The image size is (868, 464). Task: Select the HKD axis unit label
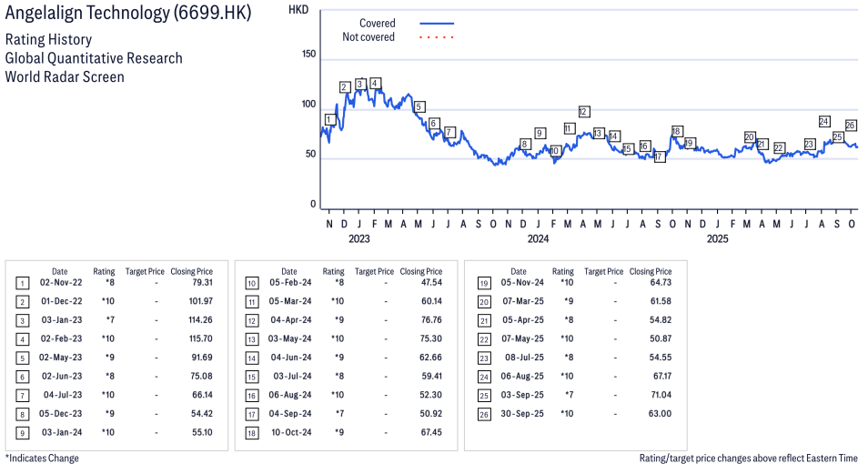coord(298,9)
